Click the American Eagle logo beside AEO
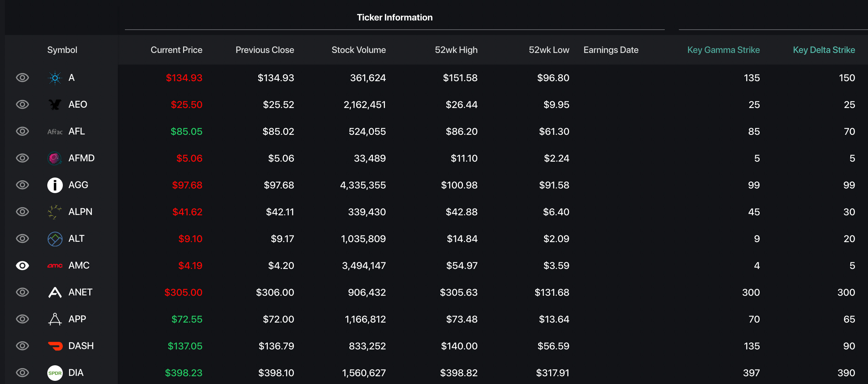The height and width of the screenshot is (384, 868). pyautogui.click(x=55, y=104)
